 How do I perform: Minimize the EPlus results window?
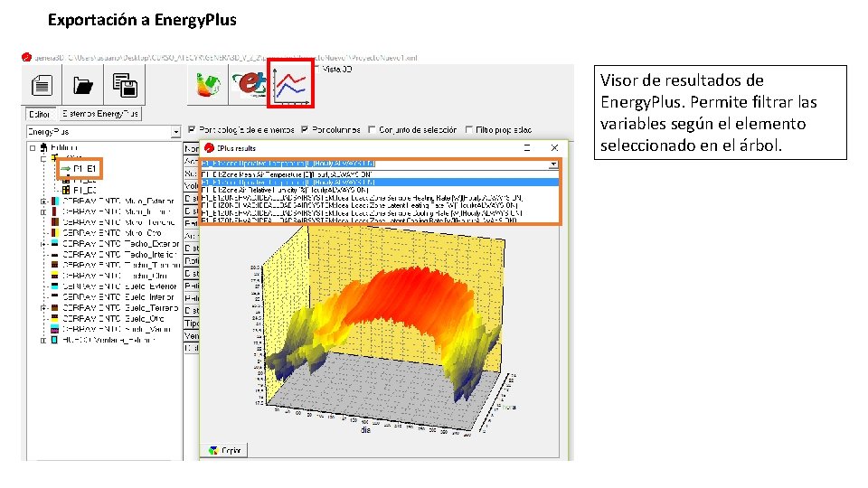(527, 147)
